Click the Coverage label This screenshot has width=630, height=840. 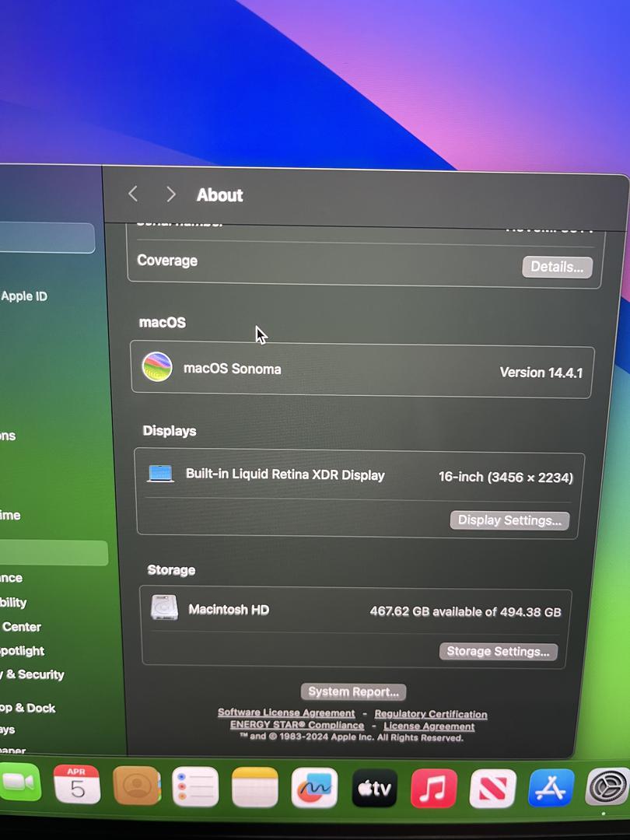click(x=167, y=261)
